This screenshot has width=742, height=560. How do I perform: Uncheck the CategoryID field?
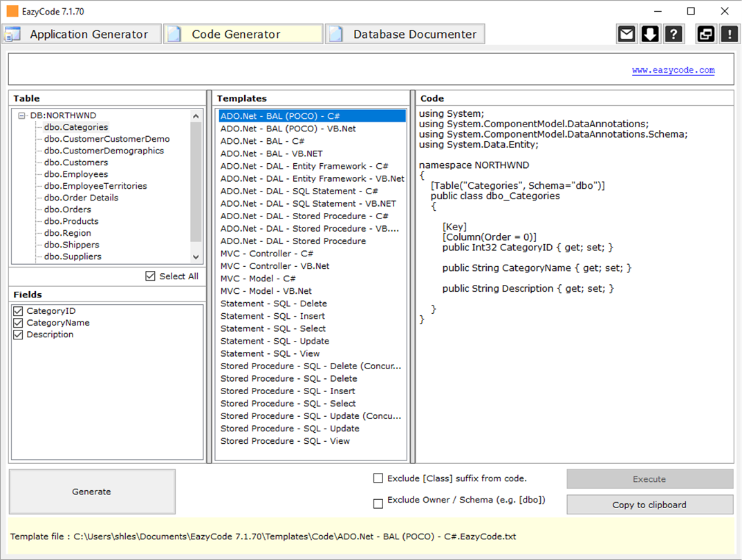tap(18, 310)
